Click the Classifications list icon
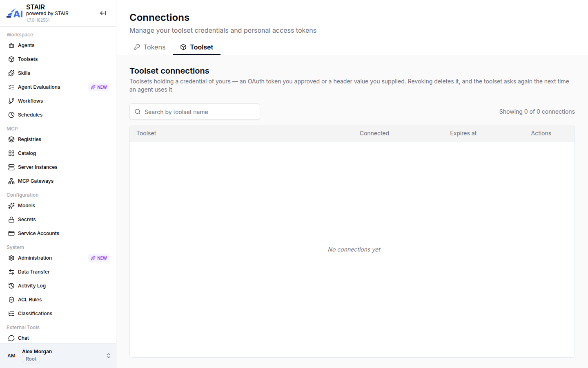The width and height of the screenshot is (588, 368). pos(11,314)
